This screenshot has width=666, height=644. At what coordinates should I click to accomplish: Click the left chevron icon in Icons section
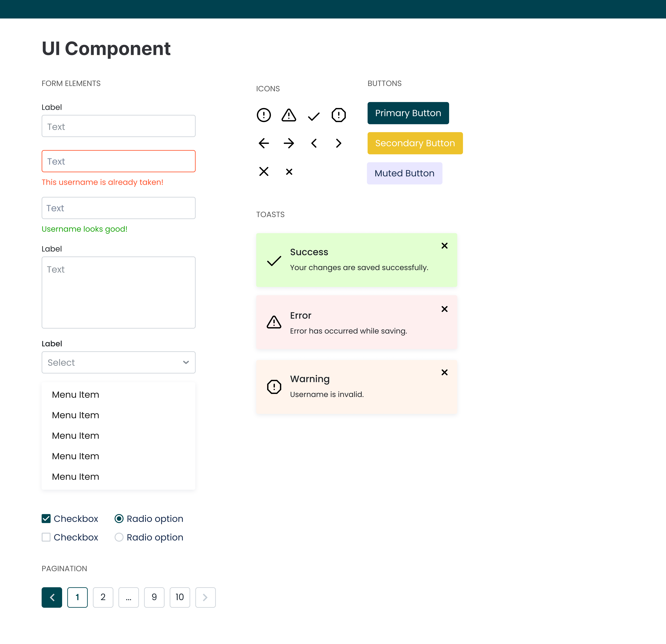314,143
